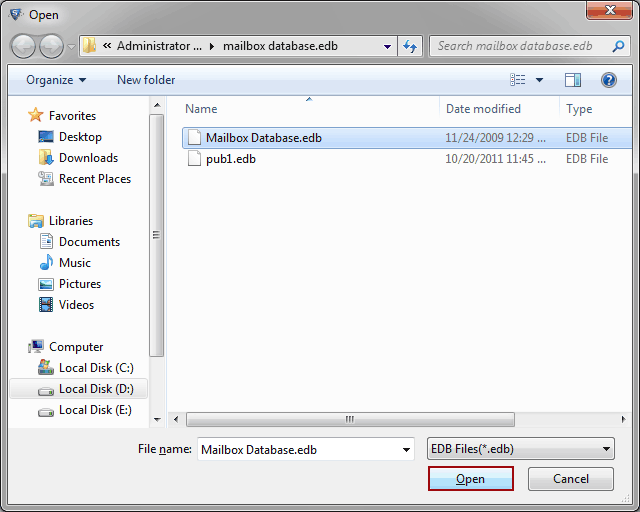Expand the view options dropdown arrow
Screen dimensions: 640x512
coord(539,80)
